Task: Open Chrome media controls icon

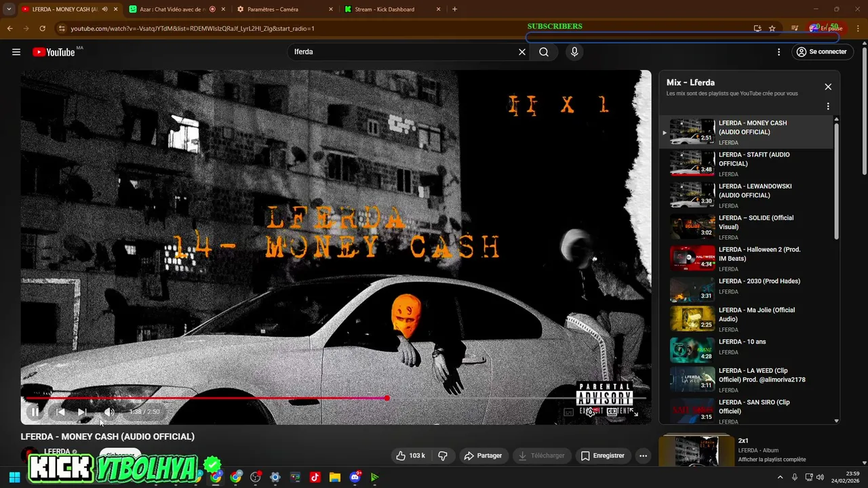Action: 795,28
